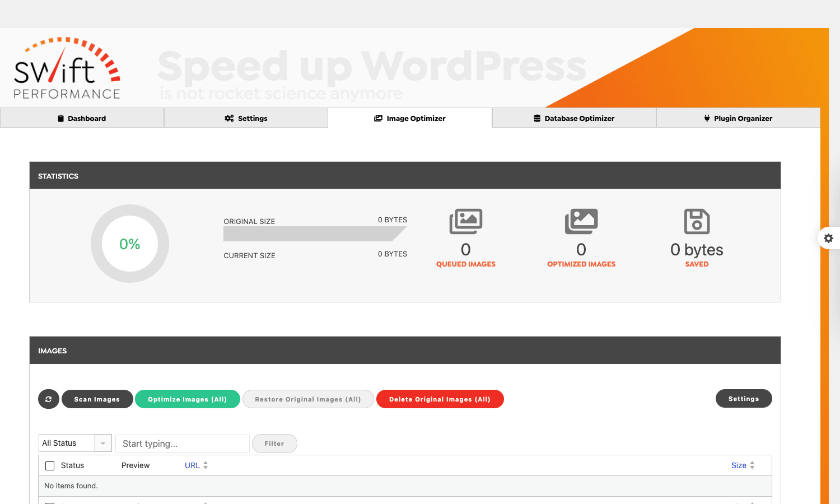Click the Queued Images stack icon
The width and height of the screenshot is (840, 504).
coord(466,222)
